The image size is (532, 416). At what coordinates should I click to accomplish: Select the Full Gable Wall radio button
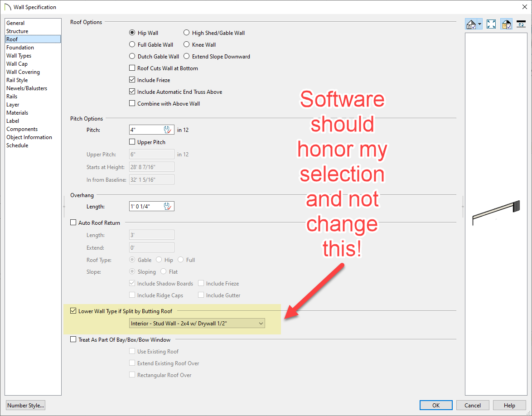tap(132, 45)
